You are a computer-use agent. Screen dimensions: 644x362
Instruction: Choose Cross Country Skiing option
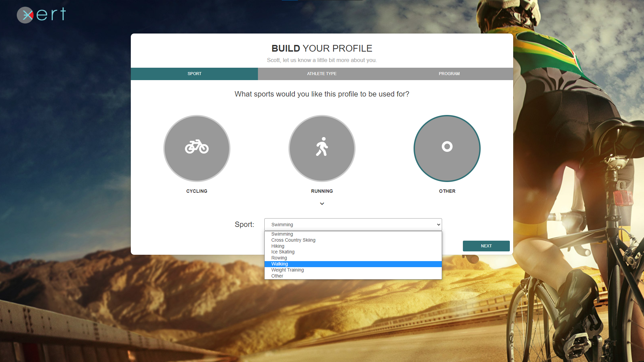pyautogui.click(x=293, y=240)
